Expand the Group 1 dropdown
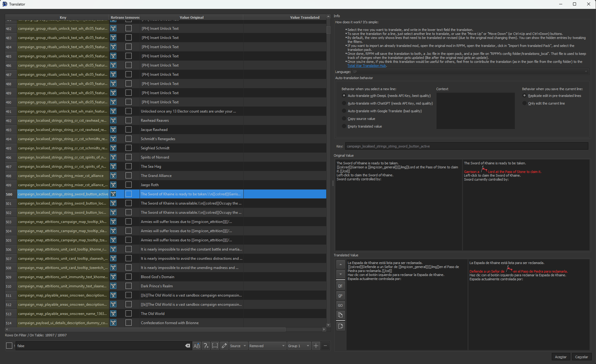596x364 pixels. 299,346
